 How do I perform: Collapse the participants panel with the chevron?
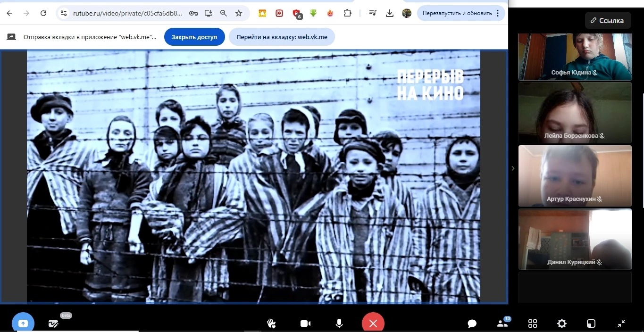(513, 168)
